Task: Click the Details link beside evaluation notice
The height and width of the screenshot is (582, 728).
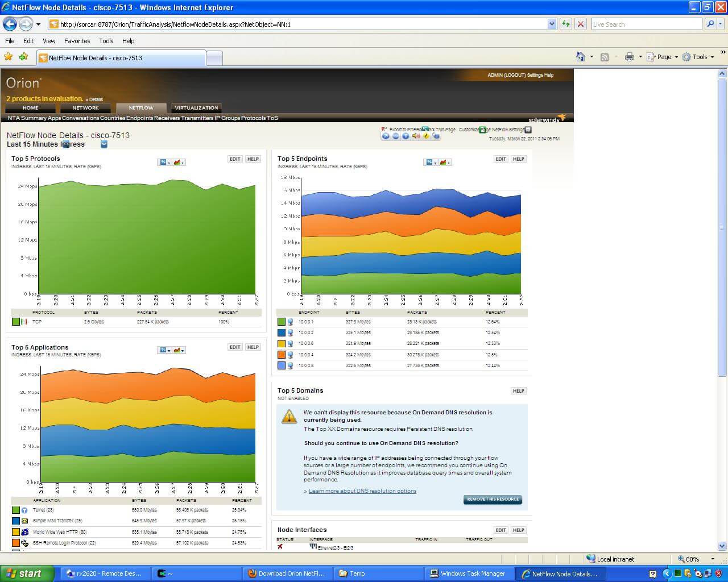Action: [x=96, y=99]
